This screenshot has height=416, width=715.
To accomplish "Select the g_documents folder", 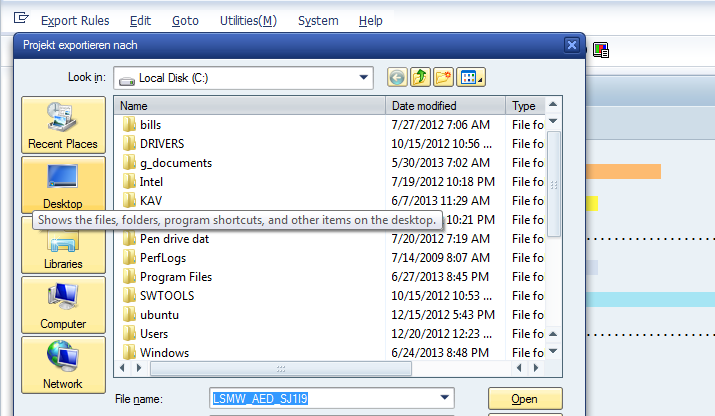I will [176, 163].
